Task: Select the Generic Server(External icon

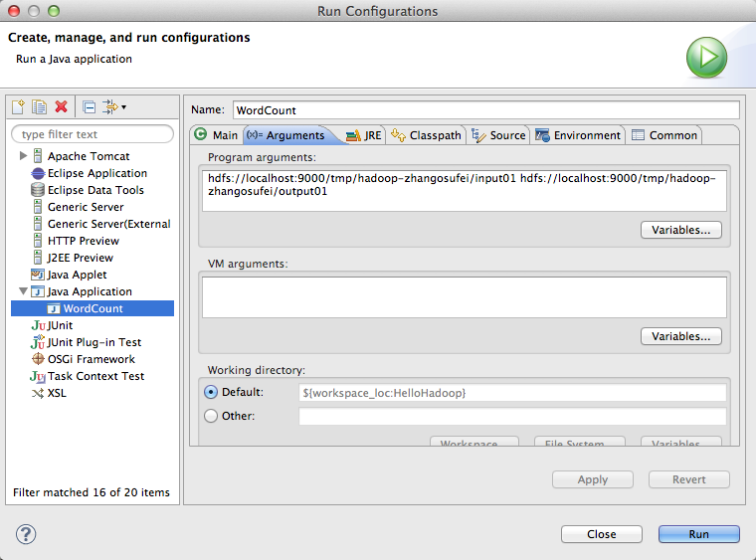Action: (x=38, y=224)
